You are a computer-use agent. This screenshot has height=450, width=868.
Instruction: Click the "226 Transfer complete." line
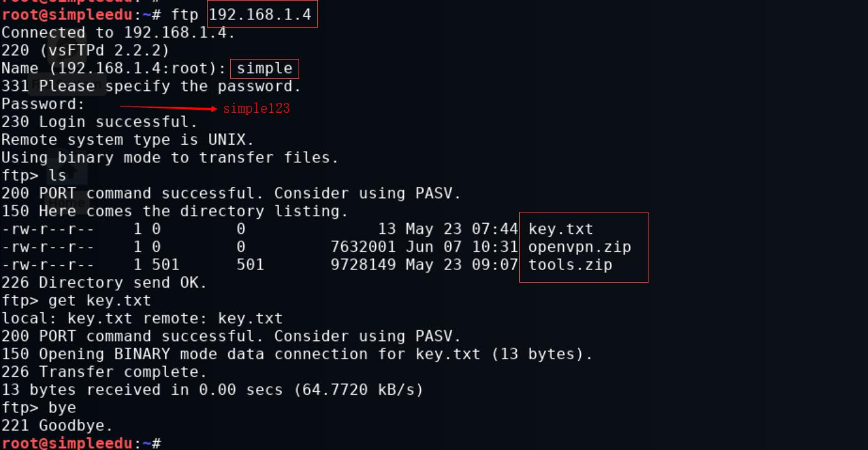point(104,372)
